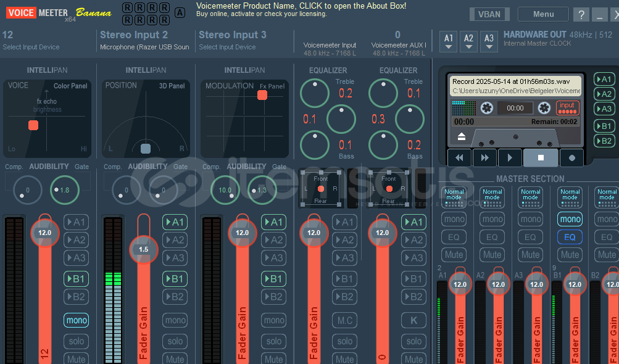619x364 pixels.
Task: Enable EQ on A3 master bus
Action: 530,237
